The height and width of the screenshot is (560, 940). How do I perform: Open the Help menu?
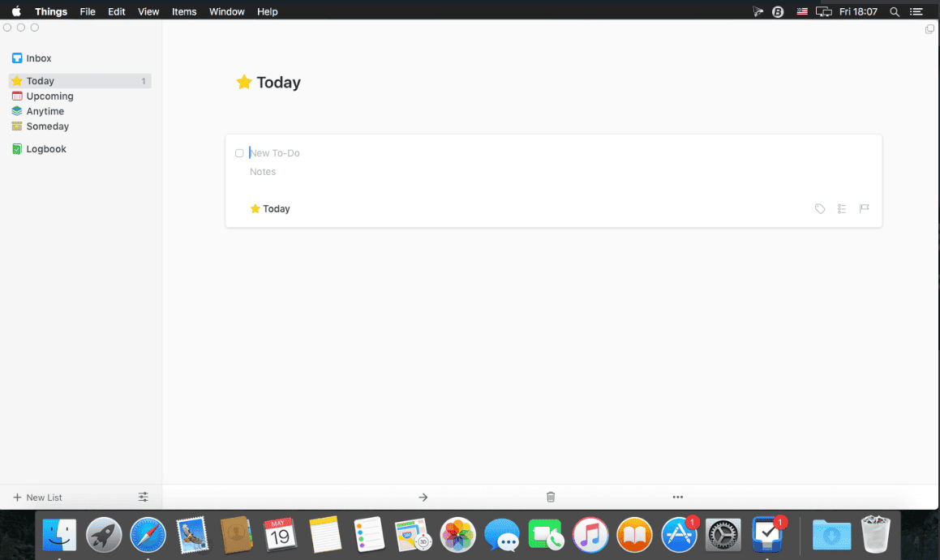(x=268, y=11)
